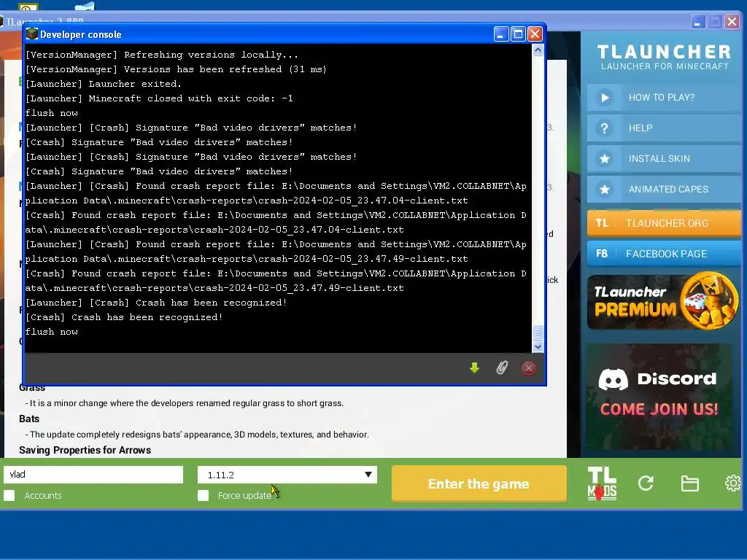Click "Versions has been refreshed (31 ms)" line

[176, 69]
